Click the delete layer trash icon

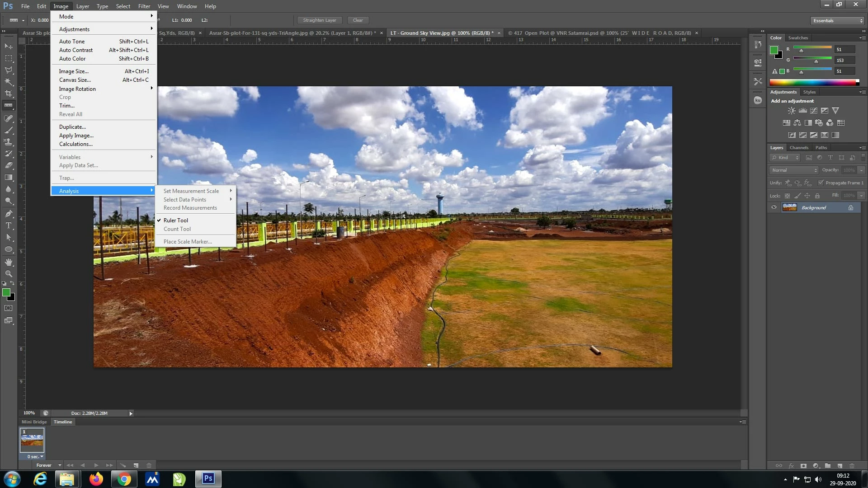(852, 465)
